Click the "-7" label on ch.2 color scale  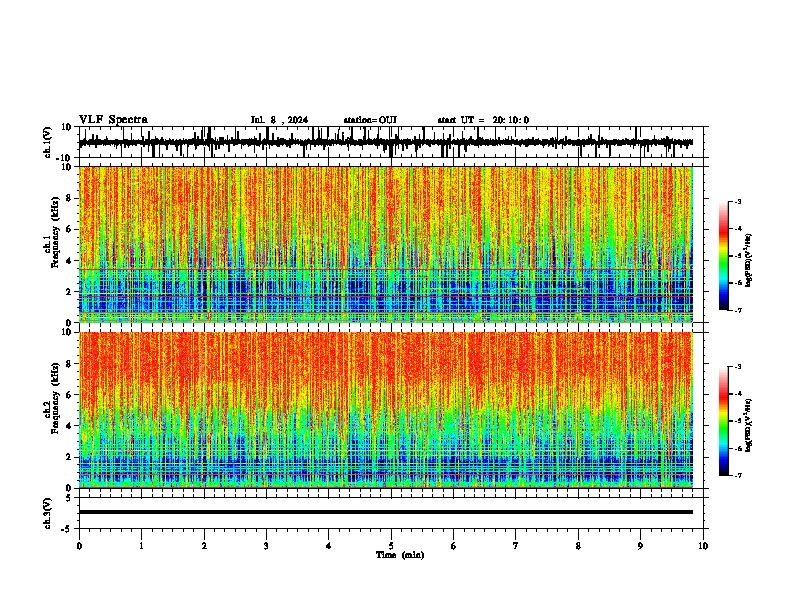[x=737, y=476]
